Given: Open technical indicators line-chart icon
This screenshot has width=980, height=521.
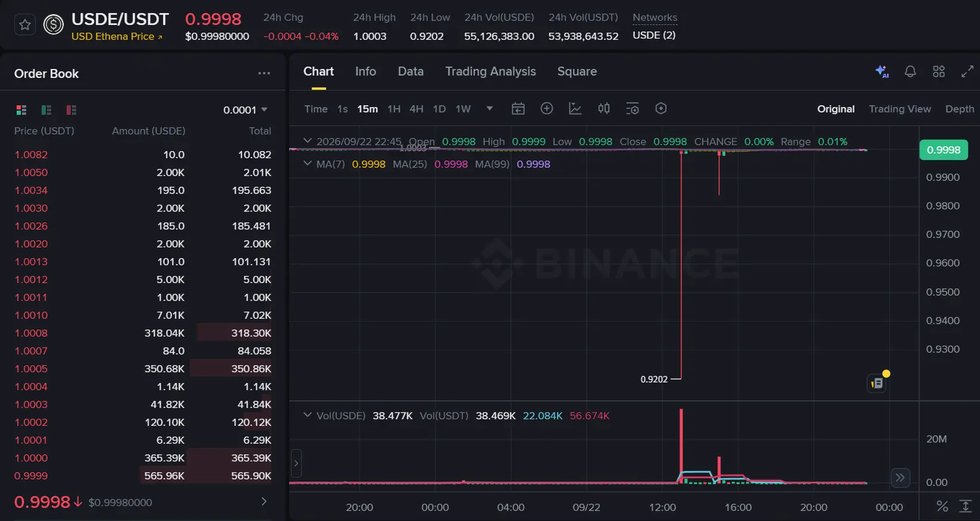Looking at the screenshot, I should [575, 108].
